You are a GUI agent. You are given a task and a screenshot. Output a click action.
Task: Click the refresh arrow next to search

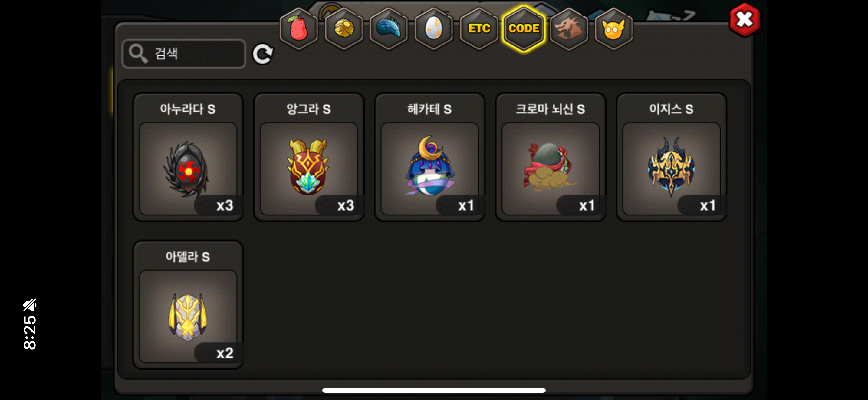coord(263,54)
